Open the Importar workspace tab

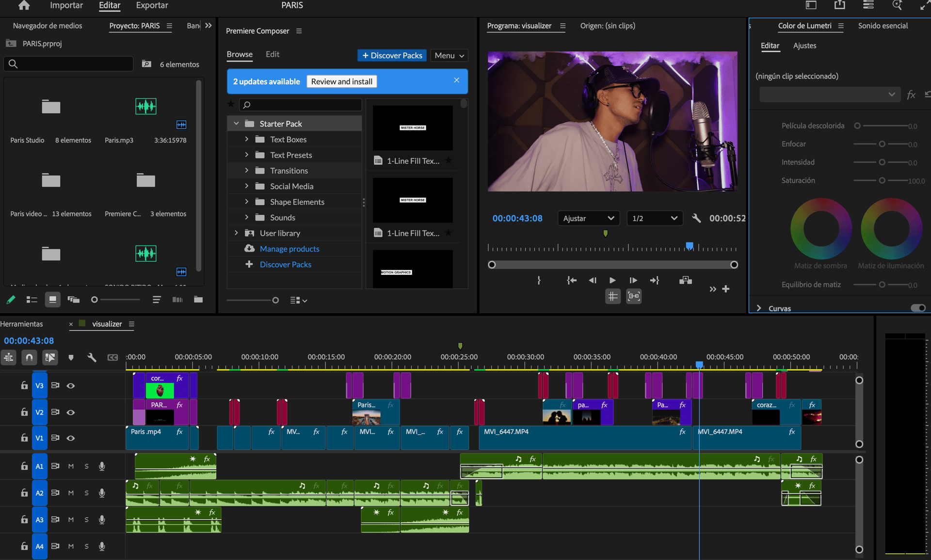66,5
